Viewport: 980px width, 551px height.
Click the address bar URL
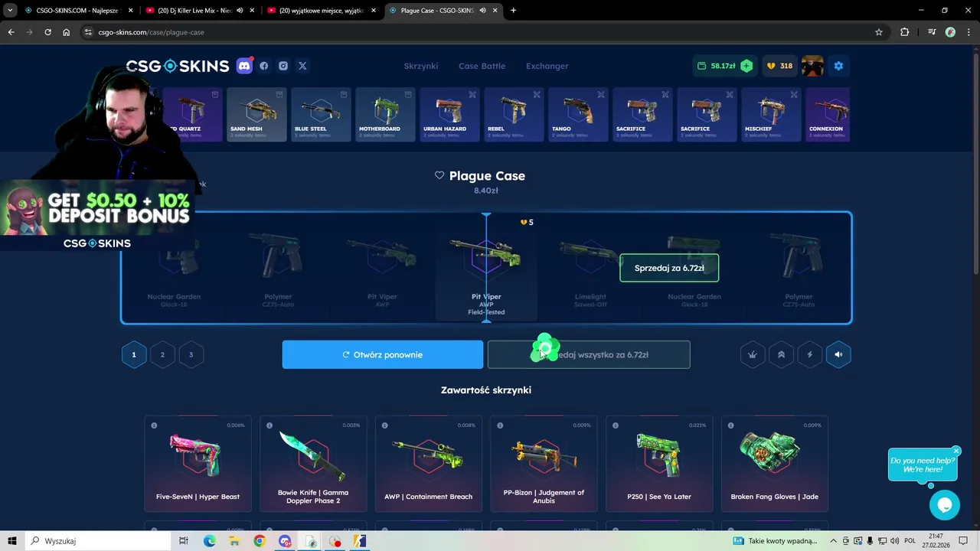click(x=151, y=32)
